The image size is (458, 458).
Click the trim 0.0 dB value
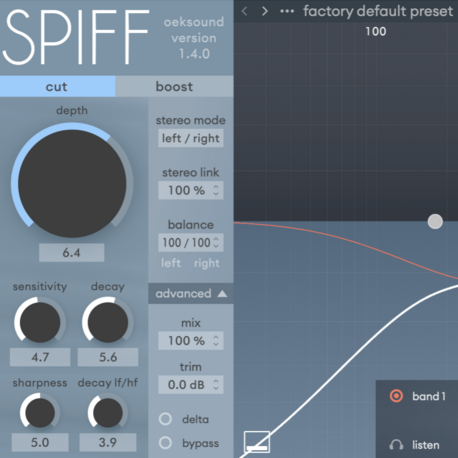point(186,385)
